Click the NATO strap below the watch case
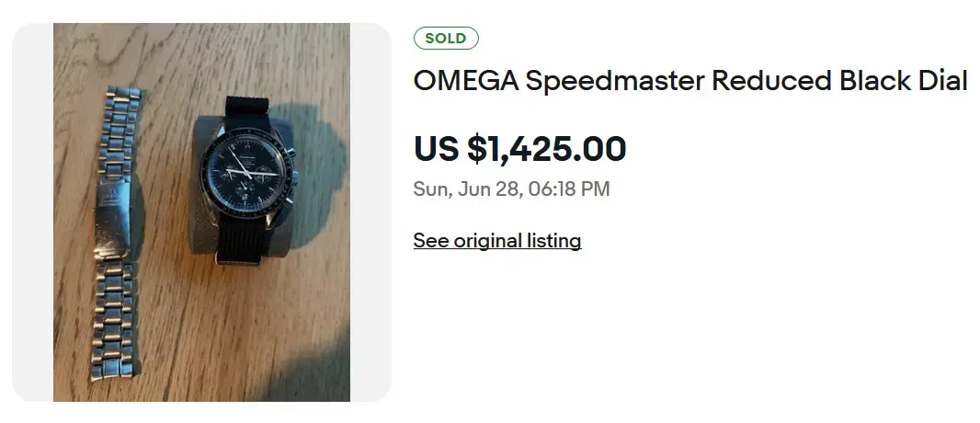 point(243,239)
